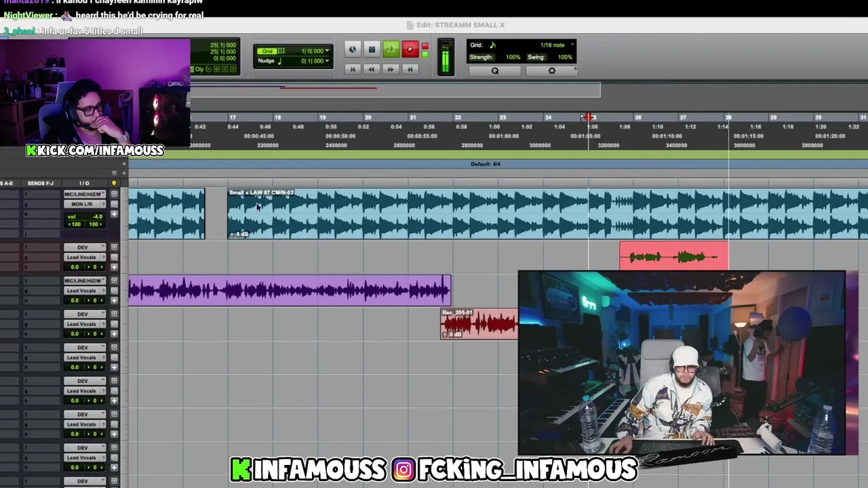This screenshot has height=488, width=868.
Task: Click the Strength 100% value field
Action: (x=513, y=57)
